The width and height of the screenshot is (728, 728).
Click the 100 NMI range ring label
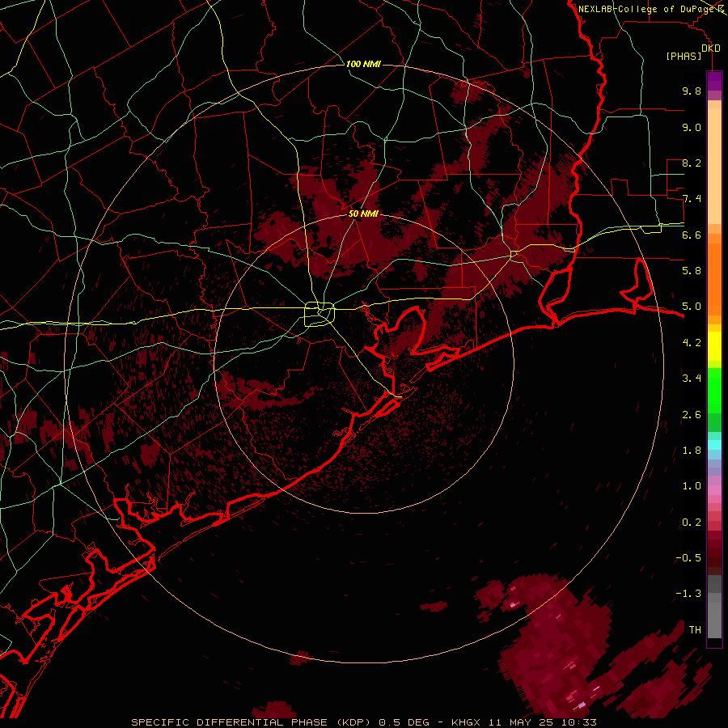click(x=363, y=64)
